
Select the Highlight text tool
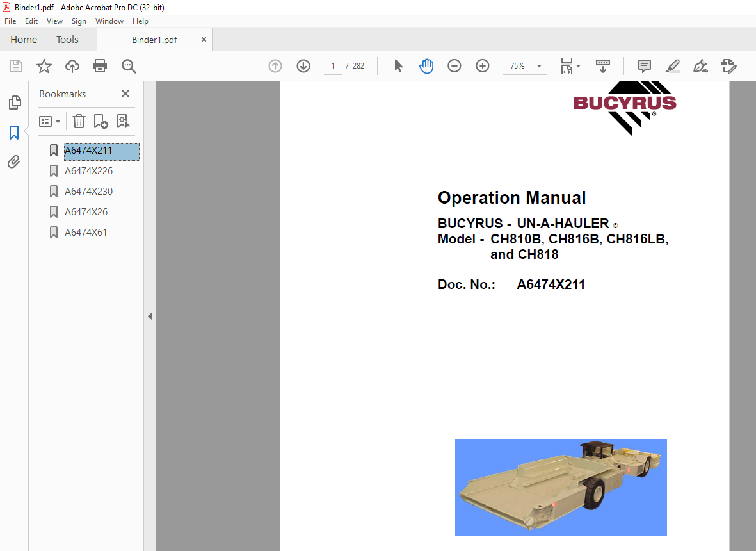tap(673, 66)
